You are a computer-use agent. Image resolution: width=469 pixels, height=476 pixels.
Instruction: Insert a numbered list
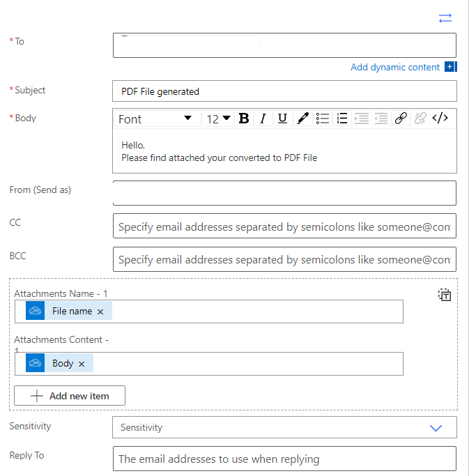point(341,118)
